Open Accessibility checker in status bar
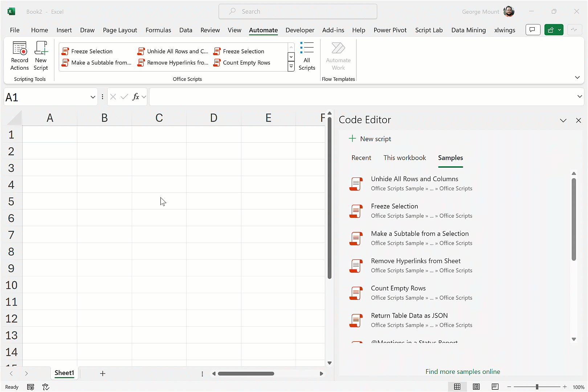This screenshot has height=392, width=588. point(46,387)
